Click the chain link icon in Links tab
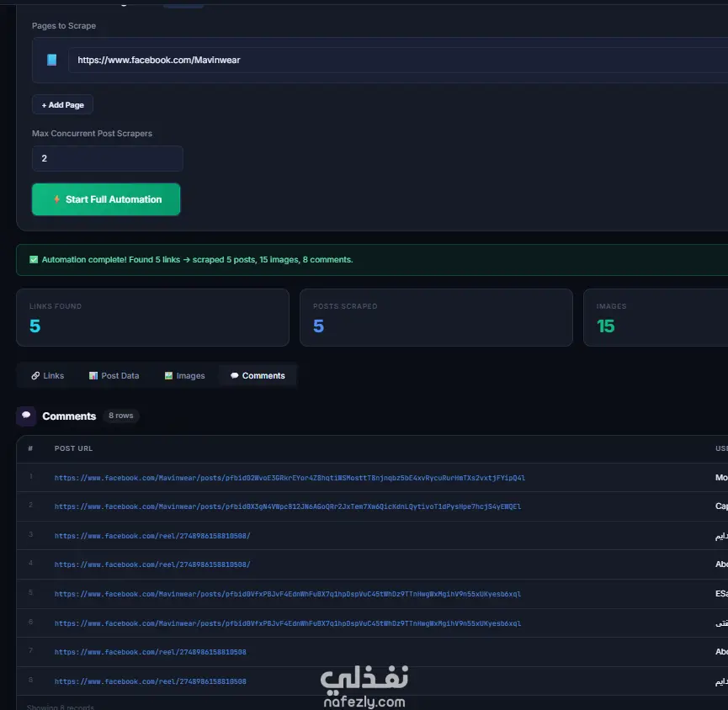 (35, 376)
